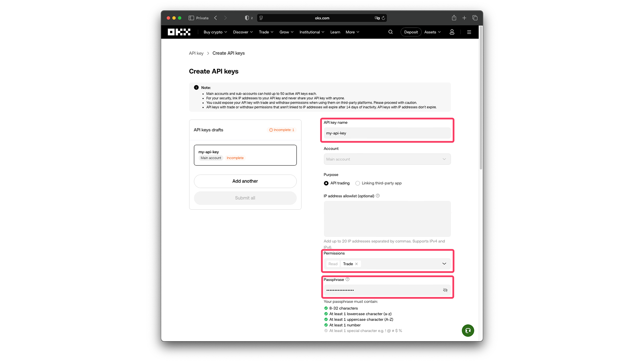This screenshot has height=362, width=644.
Task: Open the hamburger menu icon
Action: coord(469,32)
